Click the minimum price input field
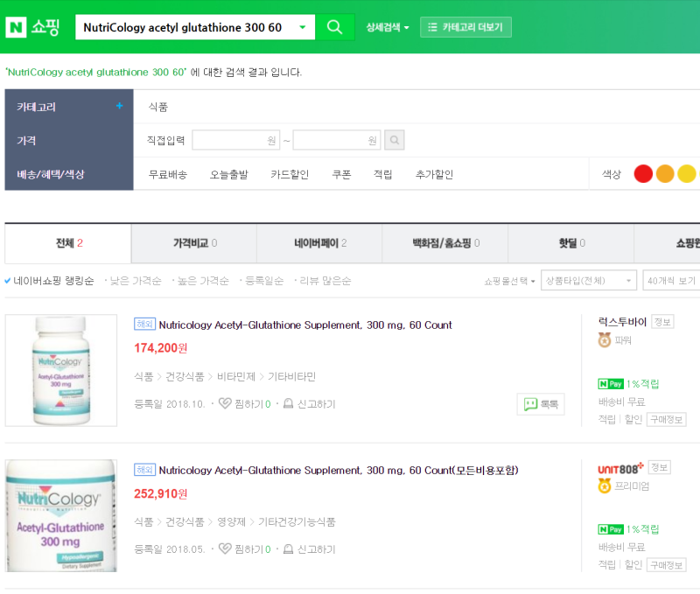This screenshot has width=700, height=594. pyautogui.click(x=235, y=140)
